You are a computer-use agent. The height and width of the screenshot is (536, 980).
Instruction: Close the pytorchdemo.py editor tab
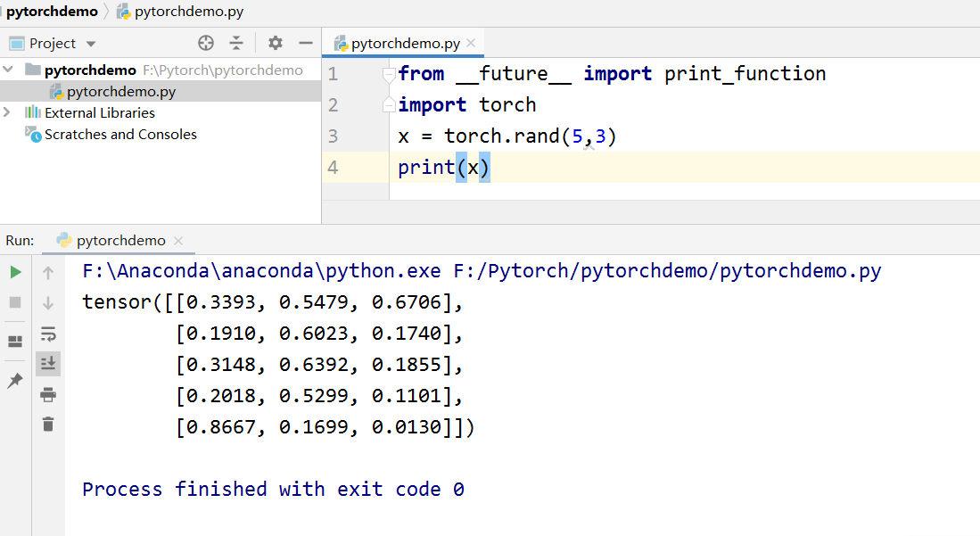pyautogui.click(x=471, y=43)
